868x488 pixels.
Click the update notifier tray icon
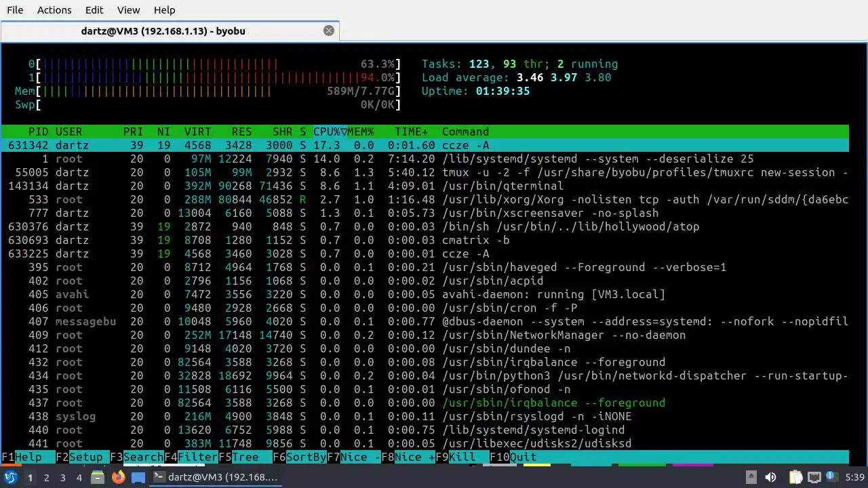coord(831,477)
